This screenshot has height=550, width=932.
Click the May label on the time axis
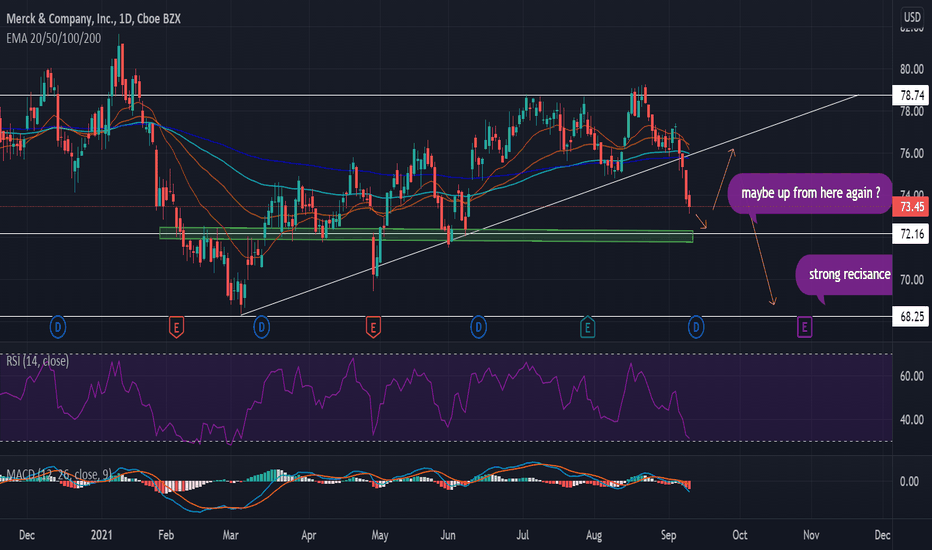pyautogui.click(x=380, y=535)
